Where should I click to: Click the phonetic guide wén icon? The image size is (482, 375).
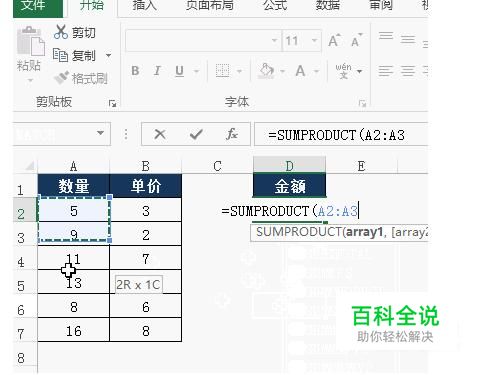[x=343, y=71]
